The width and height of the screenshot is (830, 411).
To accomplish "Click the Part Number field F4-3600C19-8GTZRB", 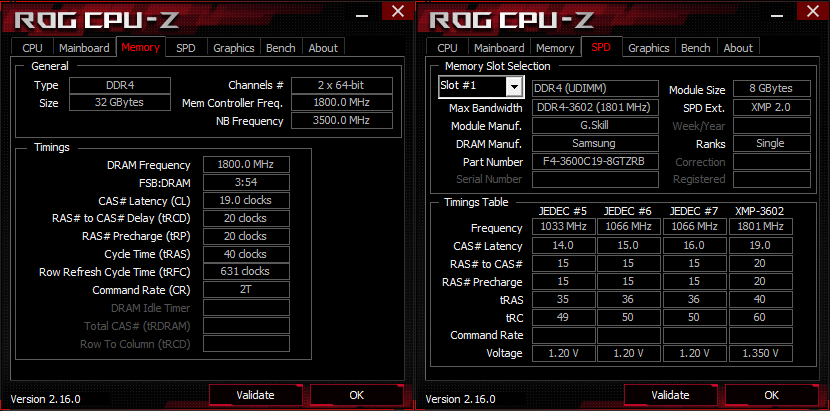I will click(x=595, y=162).
